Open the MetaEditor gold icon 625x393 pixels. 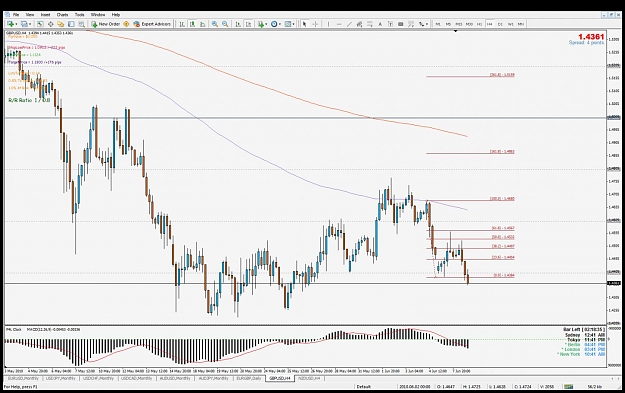[126, 24]
